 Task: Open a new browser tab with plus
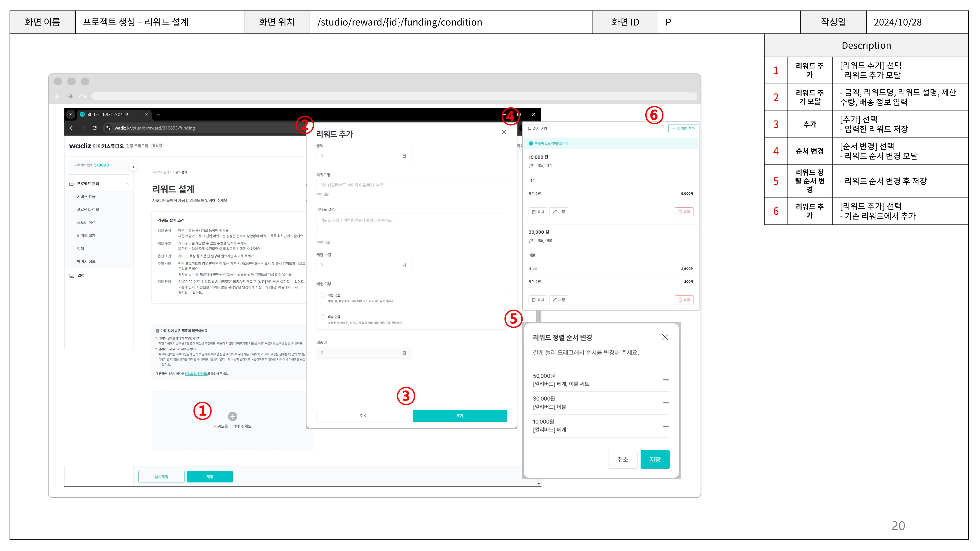tap(158, 114)
